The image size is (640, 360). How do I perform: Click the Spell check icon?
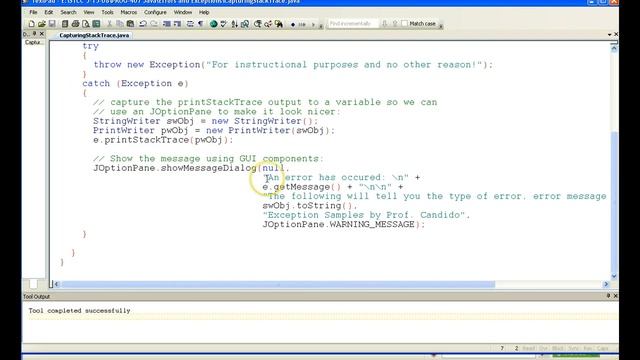[223, 24]
